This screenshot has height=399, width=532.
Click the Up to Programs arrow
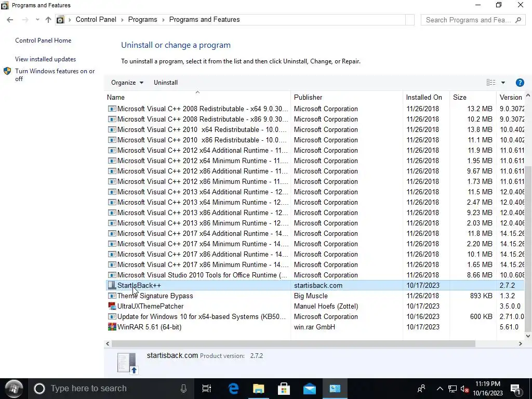click(48, 20)
